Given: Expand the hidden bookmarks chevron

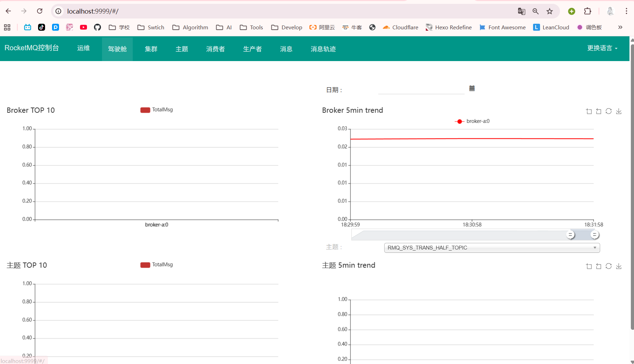Looking at the screenshot, I should click(620, 27).
